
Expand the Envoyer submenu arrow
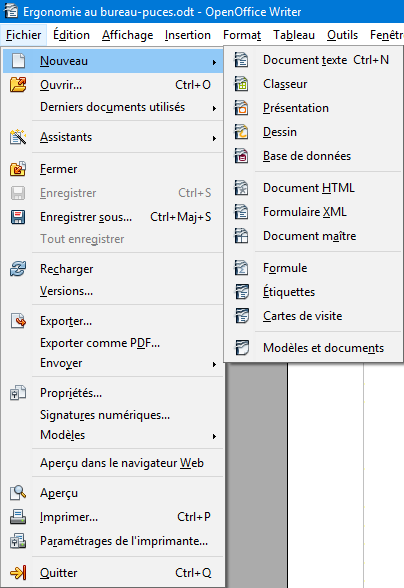[214, 364]
